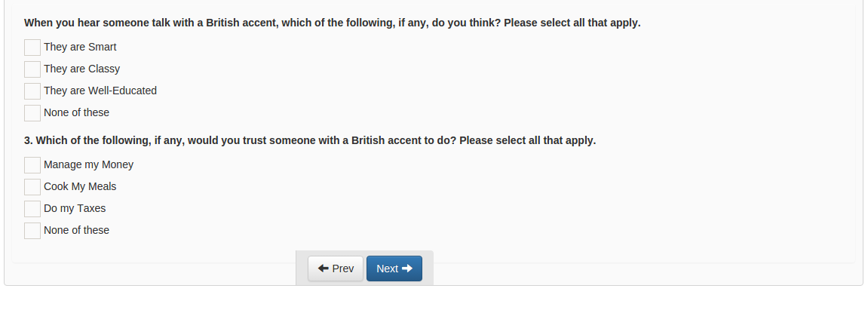Click None of these text below Well-Educated

point(76,113)
